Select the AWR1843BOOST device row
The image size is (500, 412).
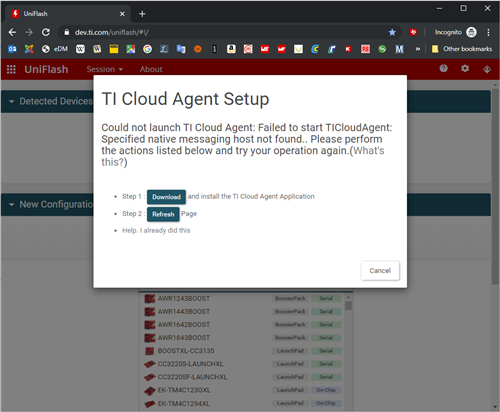tap(242, 338)
